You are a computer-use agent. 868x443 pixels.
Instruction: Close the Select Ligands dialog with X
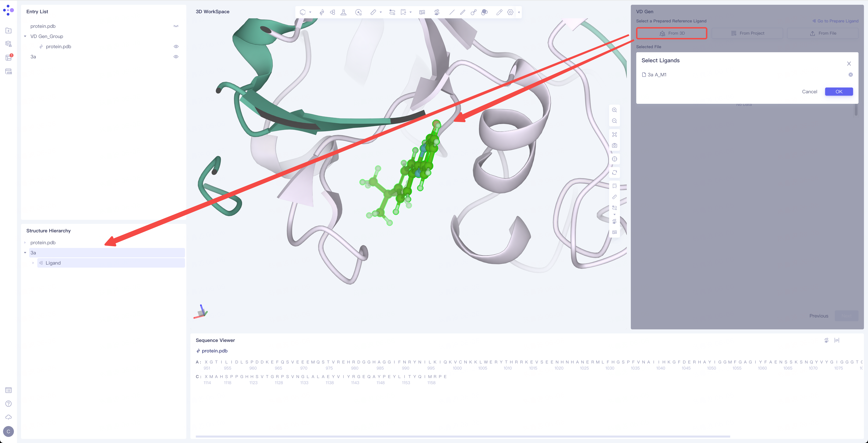point(849,64)
